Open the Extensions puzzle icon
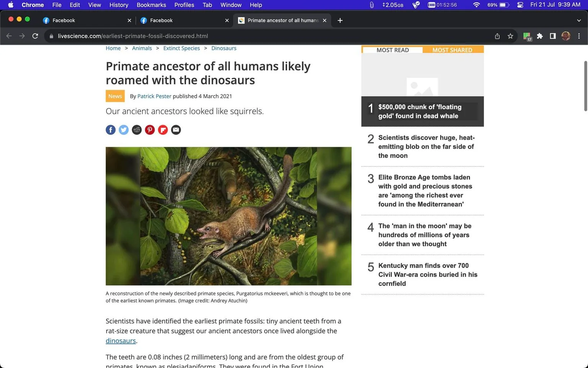The height and width of the screenshot is (368, 588). [x=540, y=36]
